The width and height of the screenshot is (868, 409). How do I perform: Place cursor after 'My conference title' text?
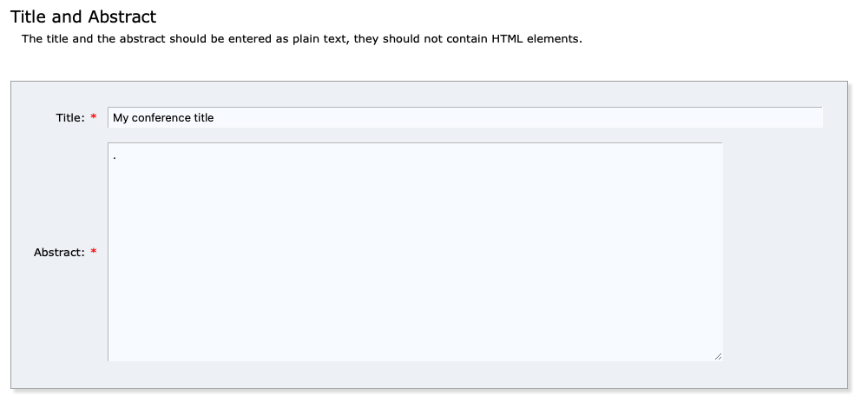point(214,117)
